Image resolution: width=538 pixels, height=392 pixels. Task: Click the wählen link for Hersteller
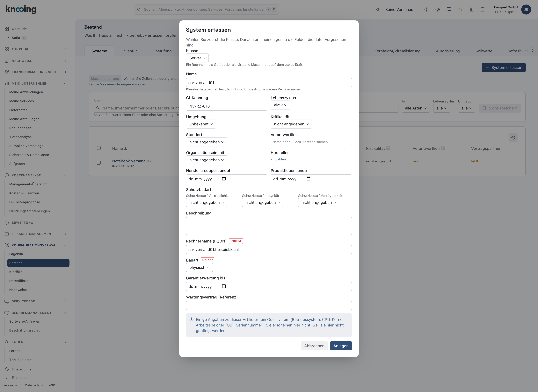pyautogui.click(x=280, y=159)
